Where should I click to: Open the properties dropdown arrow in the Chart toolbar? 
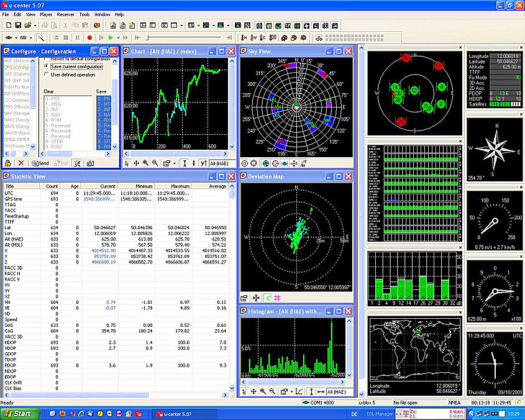[175, 163]
